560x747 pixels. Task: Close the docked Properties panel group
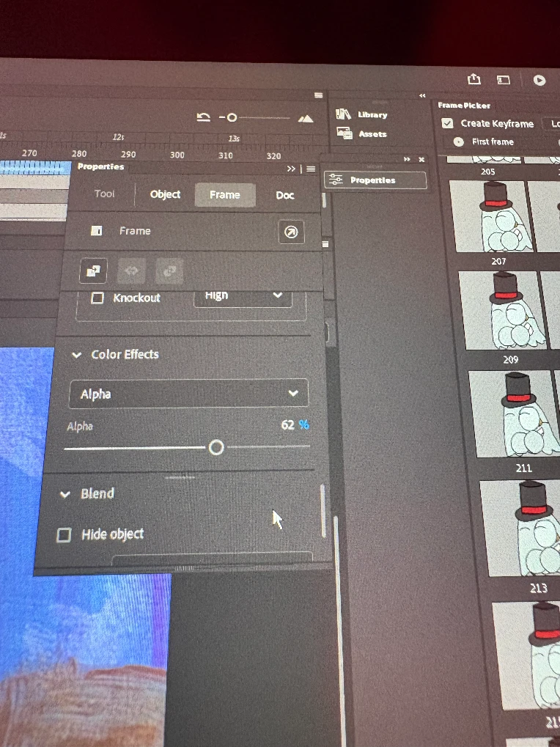pos(421,160)
